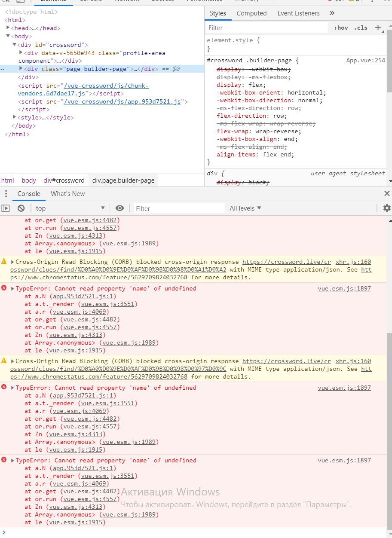Open the 'top' JavaScript context dropdown
This screenshot has width=392, height=538.
click(70, 208)
